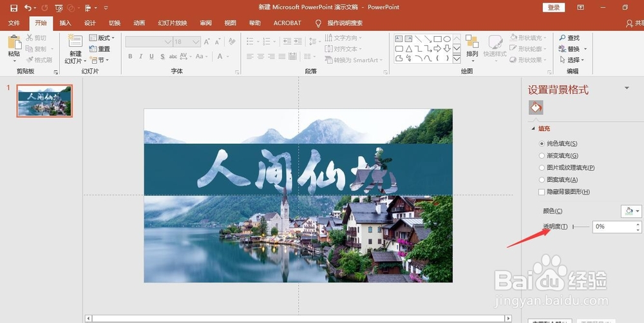
Task: Open the 颜色 fill color picker
Action: (631, 211)
